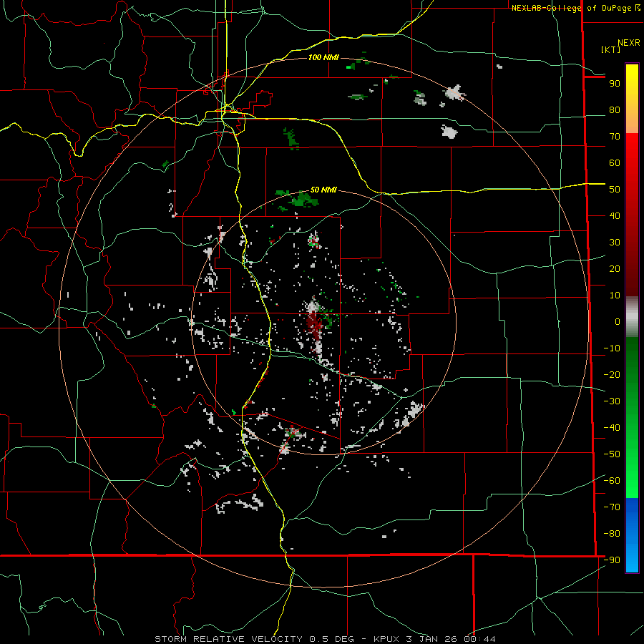Click the NEXLAB-College of DuPage credit text
The image size is (644, 644).
point(576,8)
